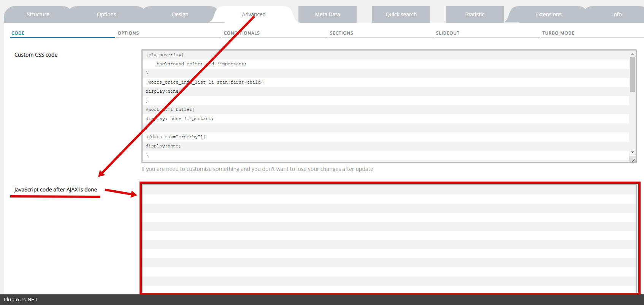Screen dimensions: 644x305
Task: Click the Custom CSS scrollbar thumb
Action: click(632, 74)
